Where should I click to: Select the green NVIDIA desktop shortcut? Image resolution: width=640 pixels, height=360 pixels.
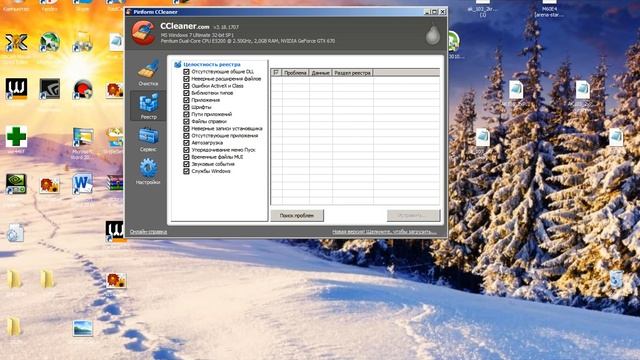[x=16, y=184]
